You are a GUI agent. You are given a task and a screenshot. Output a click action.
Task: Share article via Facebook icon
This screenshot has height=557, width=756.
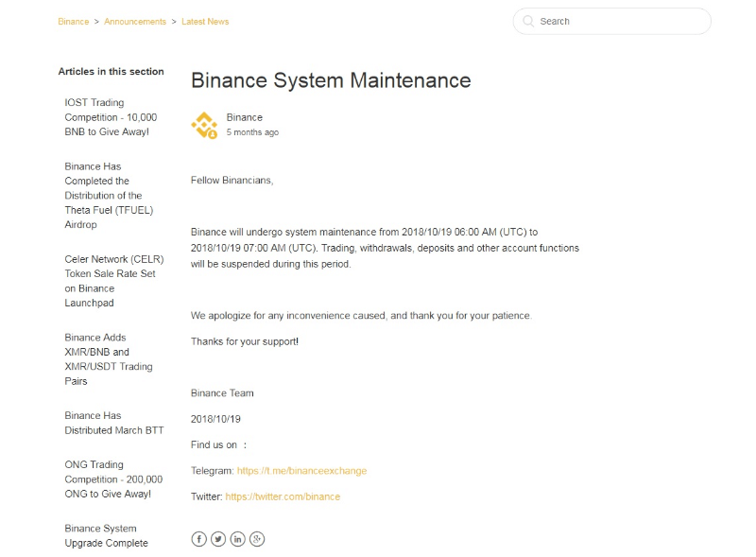[198, 539]
